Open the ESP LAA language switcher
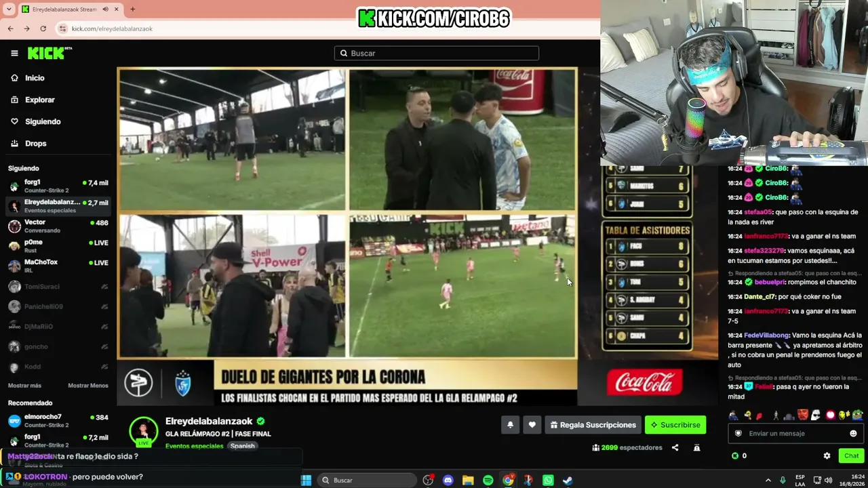Viewport: 868px width, 488px height. (801, 480)
